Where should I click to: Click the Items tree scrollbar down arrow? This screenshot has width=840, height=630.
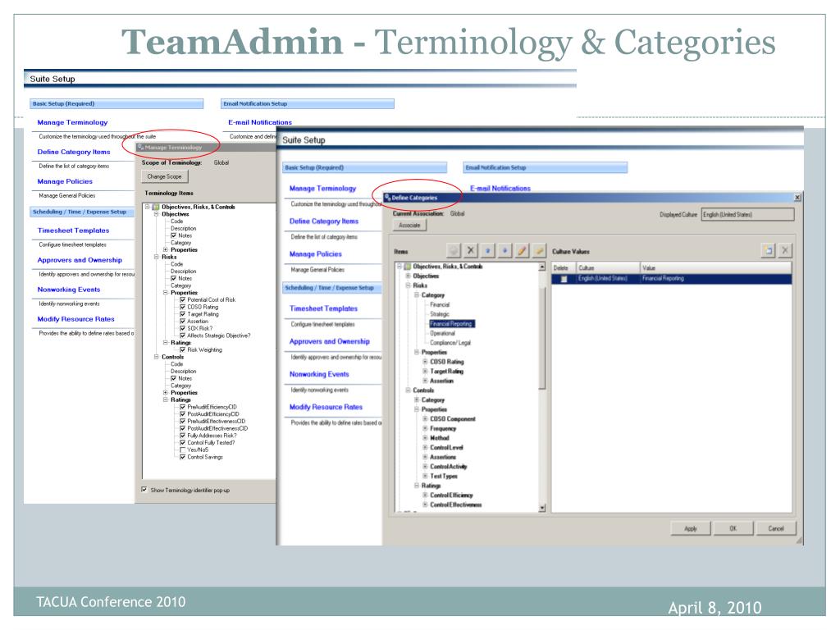(542, 508)
